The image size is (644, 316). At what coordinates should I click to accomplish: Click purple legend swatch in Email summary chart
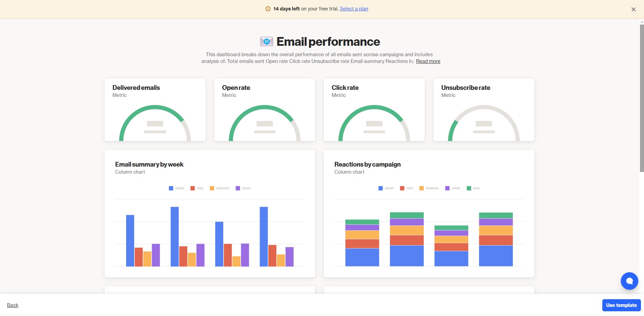point(238,188)
